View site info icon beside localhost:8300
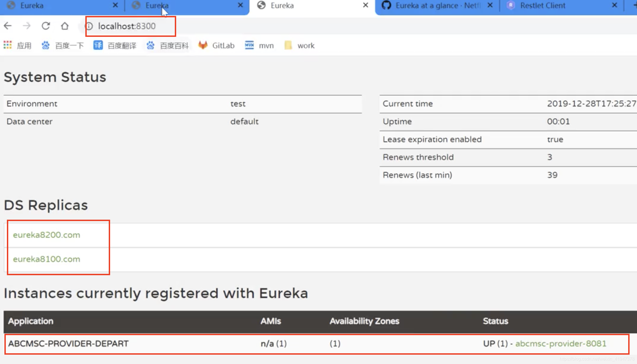The width and height of the screenshot is (637, 364). [89, 26]
